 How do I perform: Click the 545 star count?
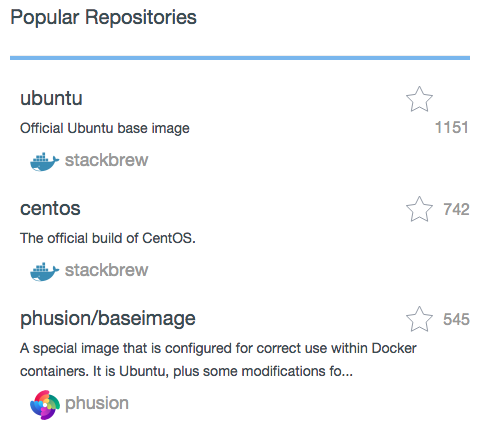[456, 319]
